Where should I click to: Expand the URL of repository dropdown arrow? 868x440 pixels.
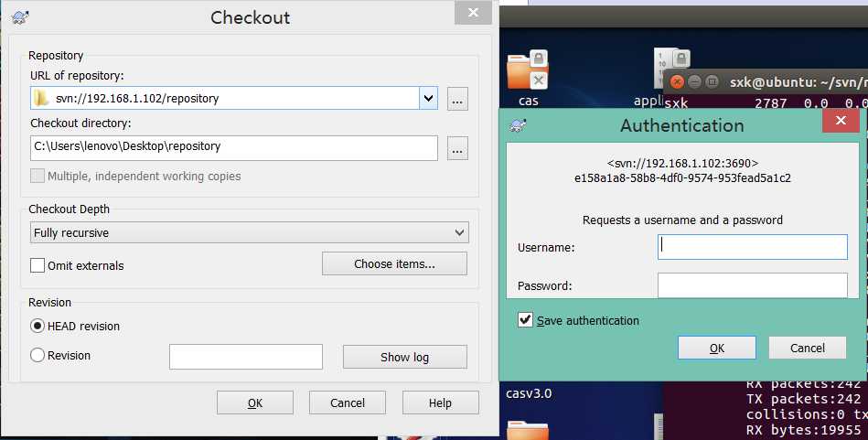pyautogui.click(x=428, y=98)
